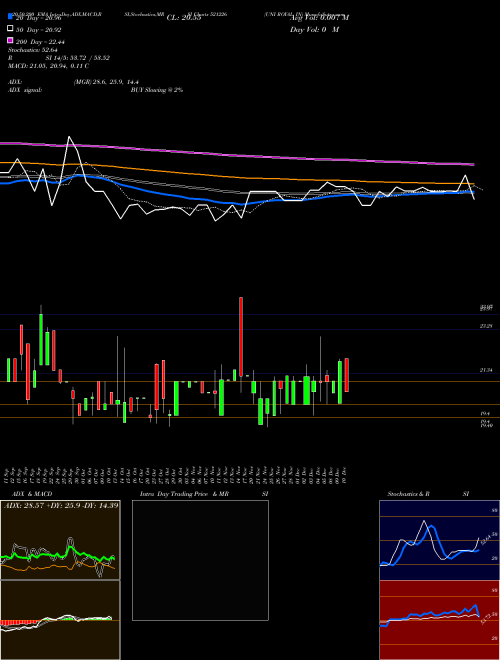Screen dimensions: 500x660
Task: Click the 'ADX signal:' label
Action: pos(25,90)
